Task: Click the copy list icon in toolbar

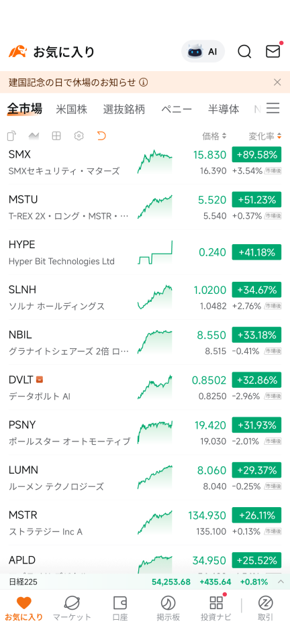Action: pos(12,136)
